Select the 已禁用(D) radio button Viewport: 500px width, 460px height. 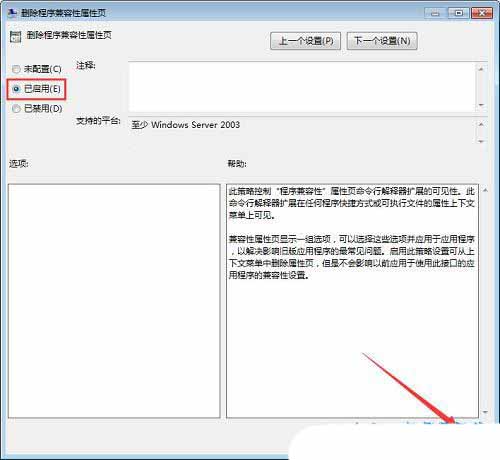pyautogui.click(x=16, y=109)
